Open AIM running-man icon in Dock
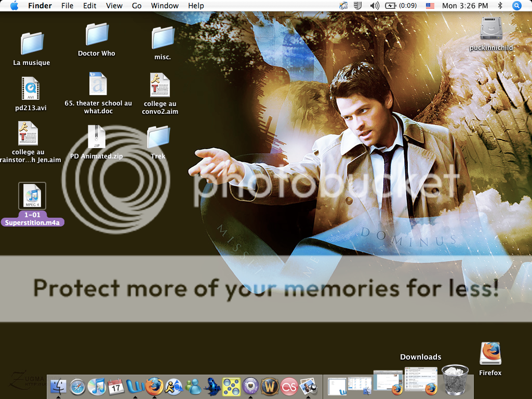Screen dimensions: 532x399 [174, 387]
